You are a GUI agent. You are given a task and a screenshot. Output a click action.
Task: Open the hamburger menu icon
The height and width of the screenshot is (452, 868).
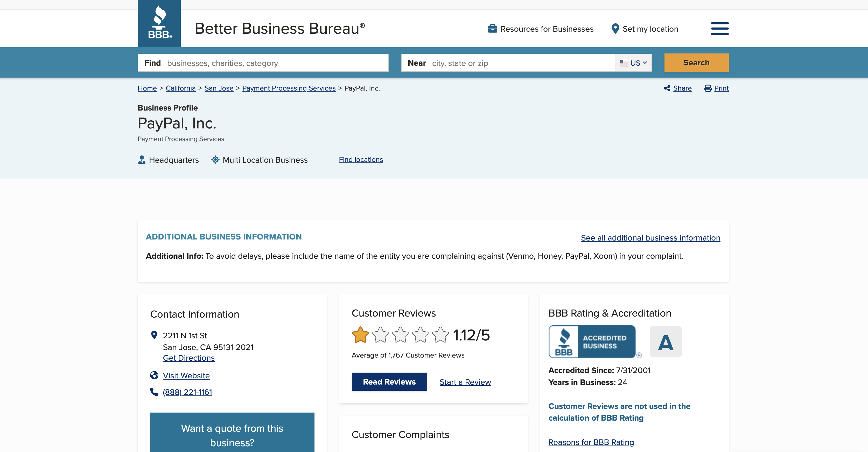[x=720, y=29]
